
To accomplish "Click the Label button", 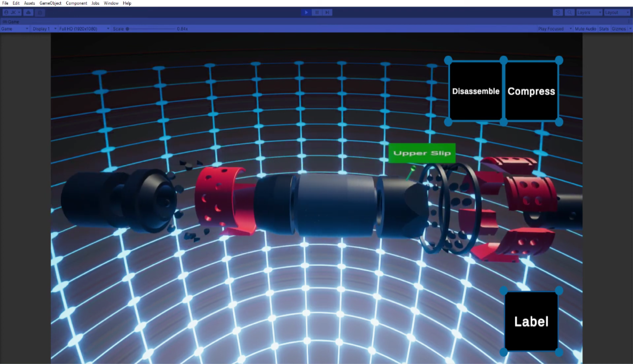I will (x=531, y=321).
